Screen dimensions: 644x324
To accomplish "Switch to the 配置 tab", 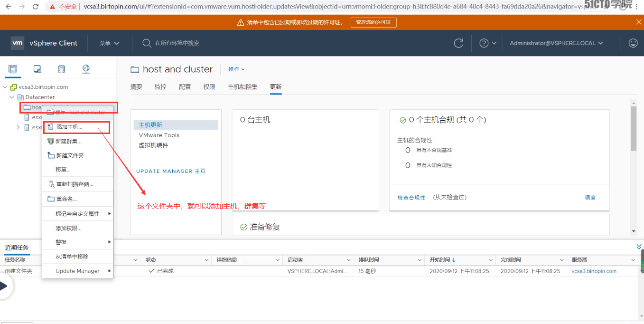I will click(185, 86).
